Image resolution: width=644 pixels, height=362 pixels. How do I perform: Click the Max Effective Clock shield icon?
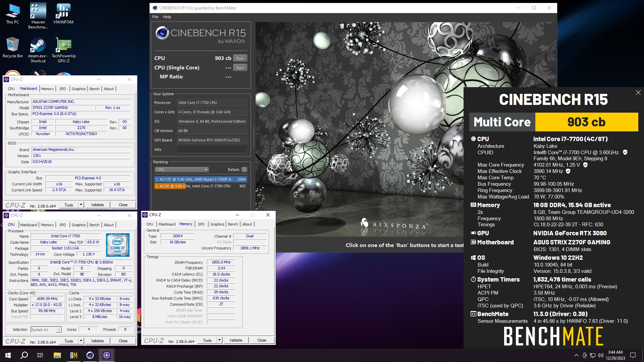click(568, 171)
